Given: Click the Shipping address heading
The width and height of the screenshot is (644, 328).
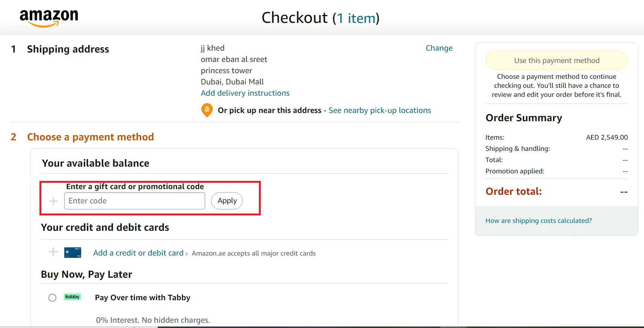Looking at the screenshot, I should pos(68,49).
